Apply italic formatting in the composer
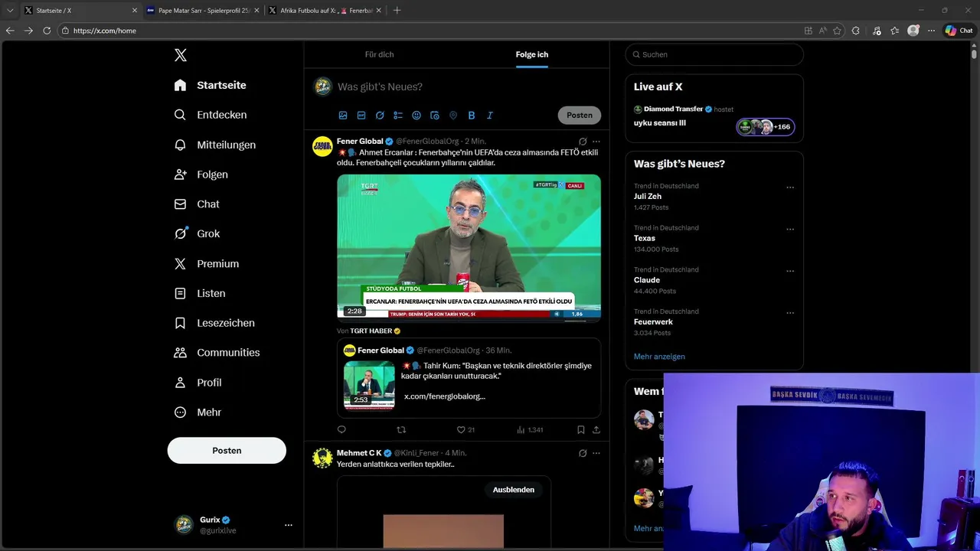The height and width of the screenshot is (551, 980). [x=490, y=116]
